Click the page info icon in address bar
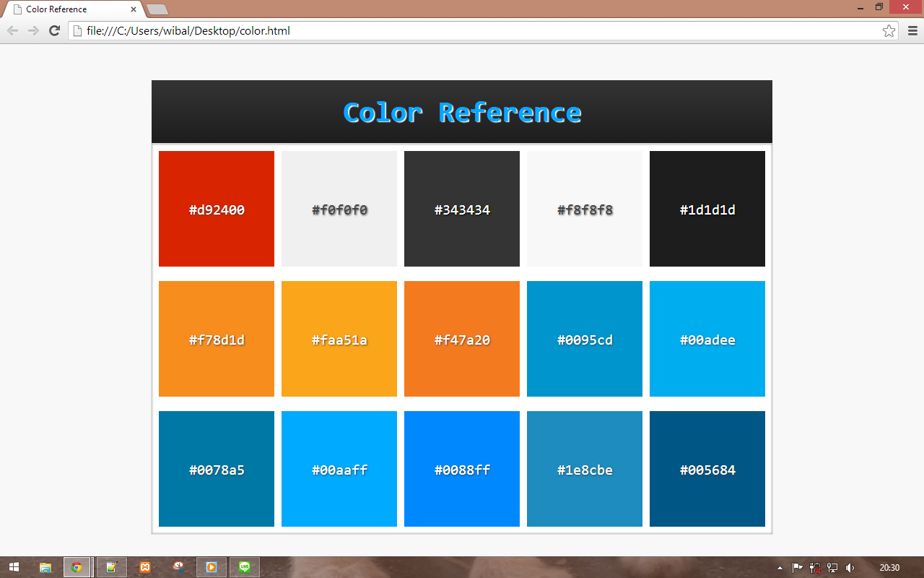 click(78, 30)
